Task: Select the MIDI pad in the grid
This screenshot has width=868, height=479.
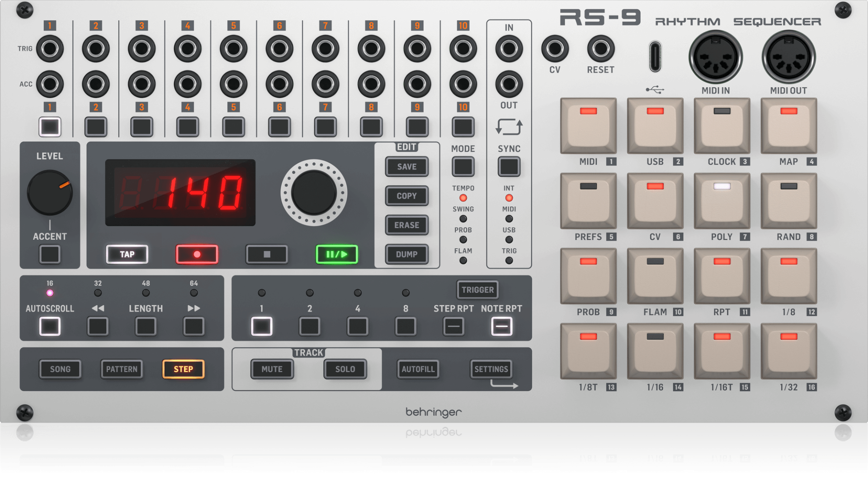Action: (x=588, y=126)
